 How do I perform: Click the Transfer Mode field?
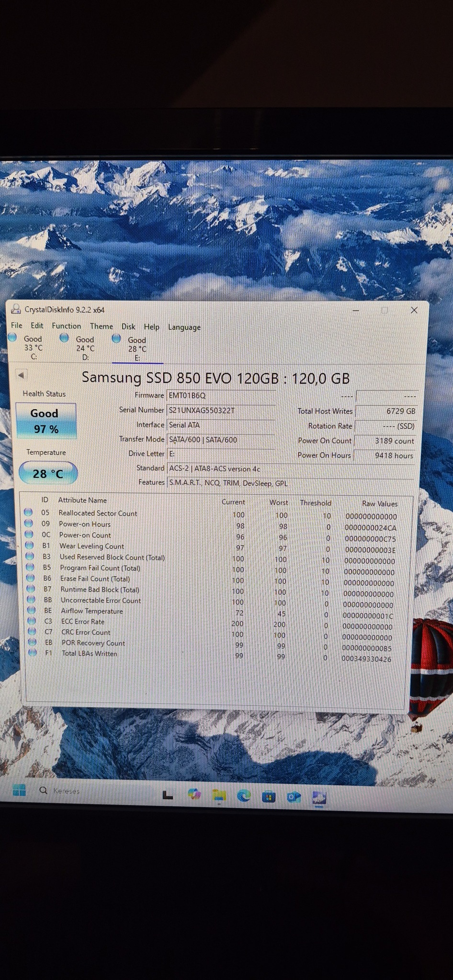(221, 439)
